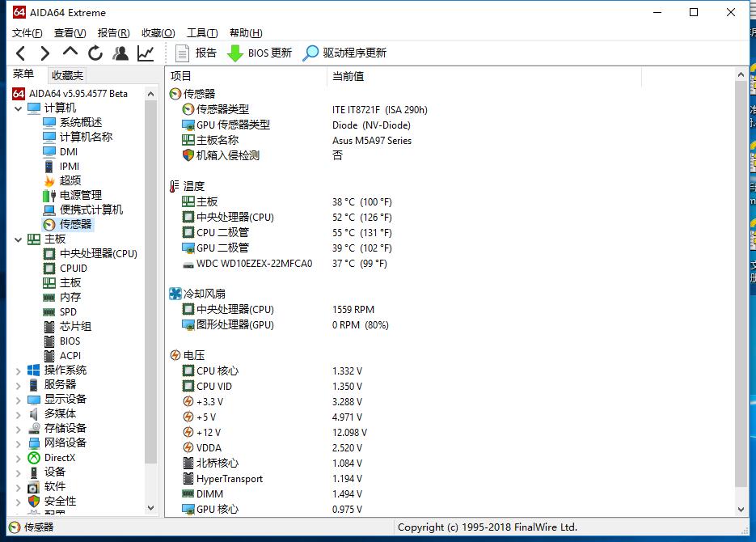Select the 操作系统 Windows logo item
The image size is (756, 542).
[57, 371]
